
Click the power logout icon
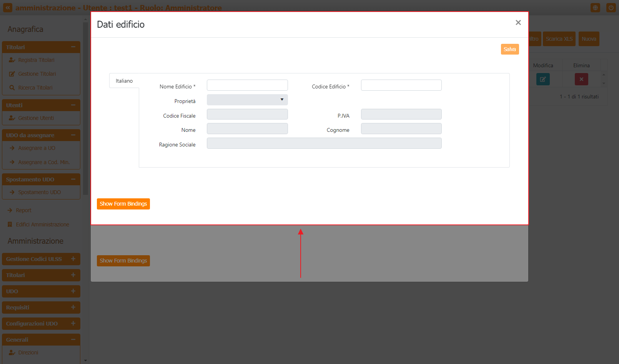pos(611,8)
